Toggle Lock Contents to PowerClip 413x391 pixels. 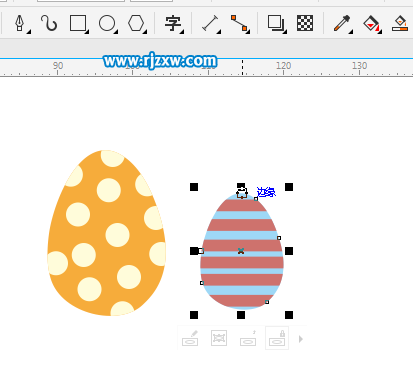click(x=277, y=338)
